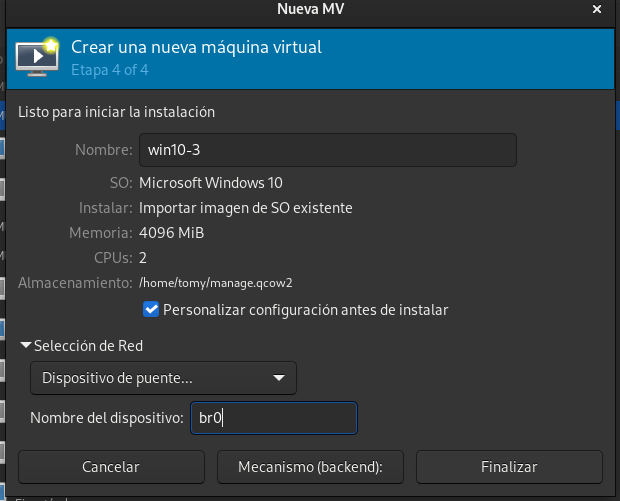Click the 4096 MiB memory value
Screen dimensions: 620x501
(x=174, y=233)
